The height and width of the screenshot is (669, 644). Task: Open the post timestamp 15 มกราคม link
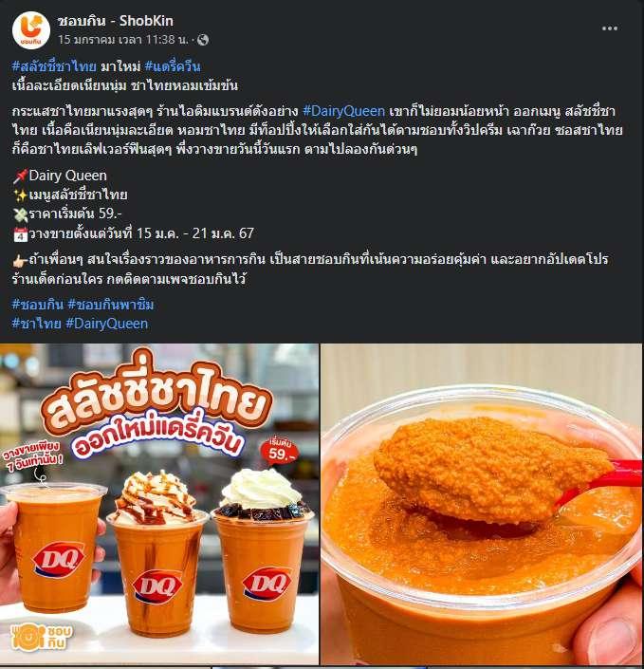pos(123,40)
